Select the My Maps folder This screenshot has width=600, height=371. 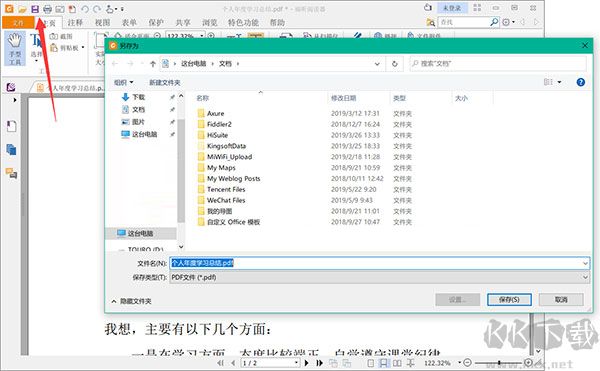point(221,168)
